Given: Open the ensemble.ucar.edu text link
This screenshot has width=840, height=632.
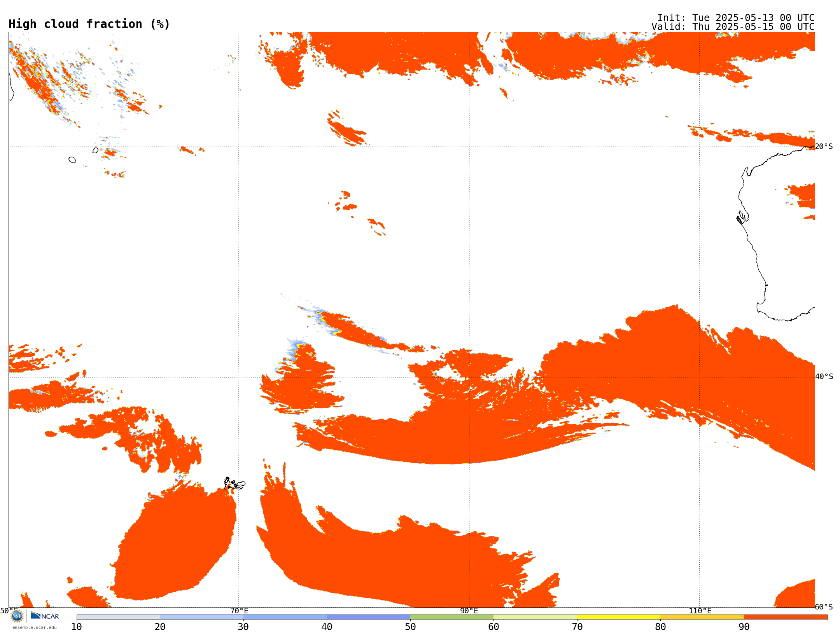Looking at the screenshot, I should [x=35, y=627].
